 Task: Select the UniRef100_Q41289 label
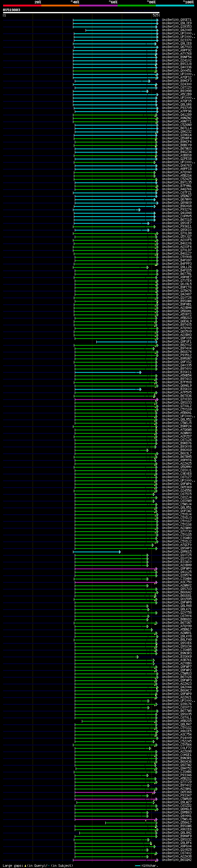[176, 115]
